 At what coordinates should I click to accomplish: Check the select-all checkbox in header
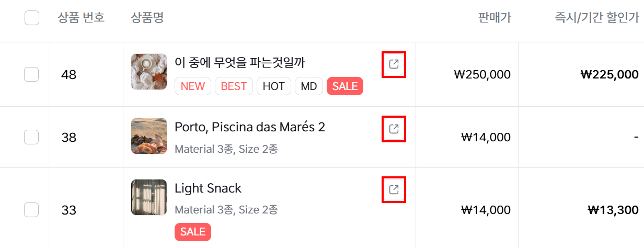[32, 18]
